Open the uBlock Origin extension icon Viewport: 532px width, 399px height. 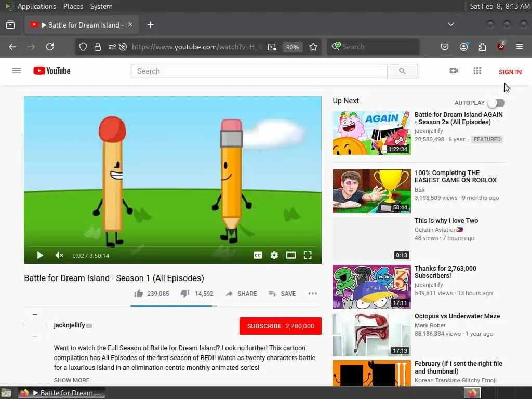501,46
